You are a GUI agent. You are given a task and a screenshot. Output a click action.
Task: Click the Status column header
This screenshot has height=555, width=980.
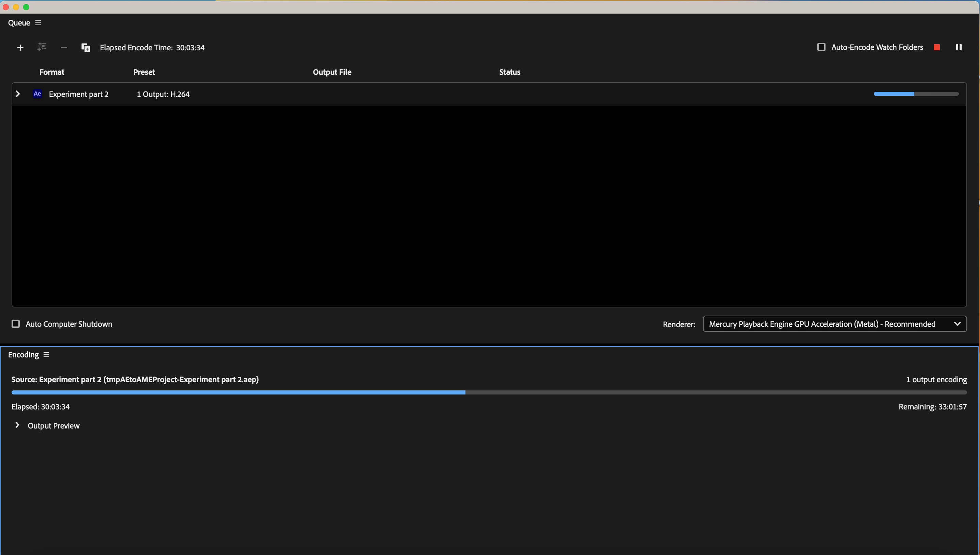pyautogui.click(x=509, y=72)
